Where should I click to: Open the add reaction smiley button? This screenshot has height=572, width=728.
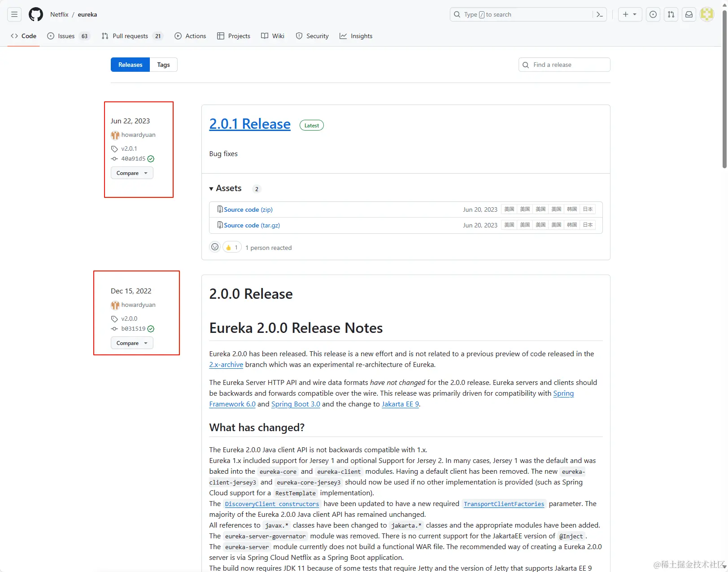215,247
